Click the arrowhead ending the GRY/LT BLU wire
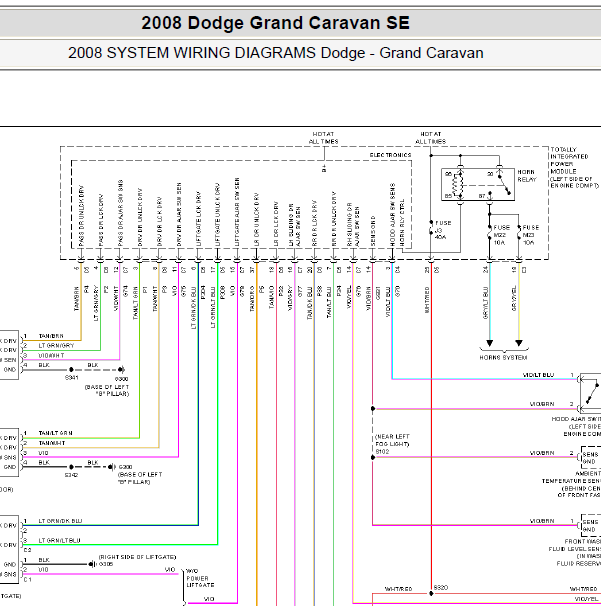Screen dimensions: 601x606 pyautogui.click(x=490, y=343)
